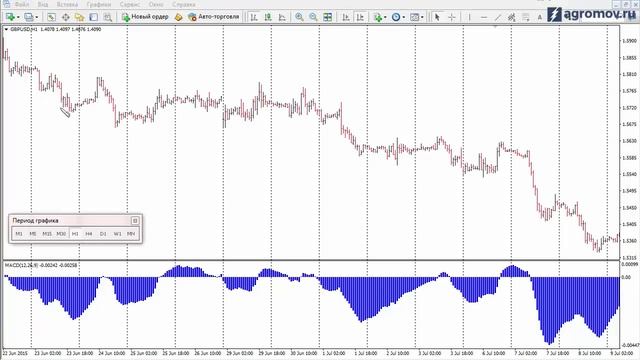This screenshot has height=360, width=640.
Task: Open the Strategy Tester icon
Action: pos(108,17)
